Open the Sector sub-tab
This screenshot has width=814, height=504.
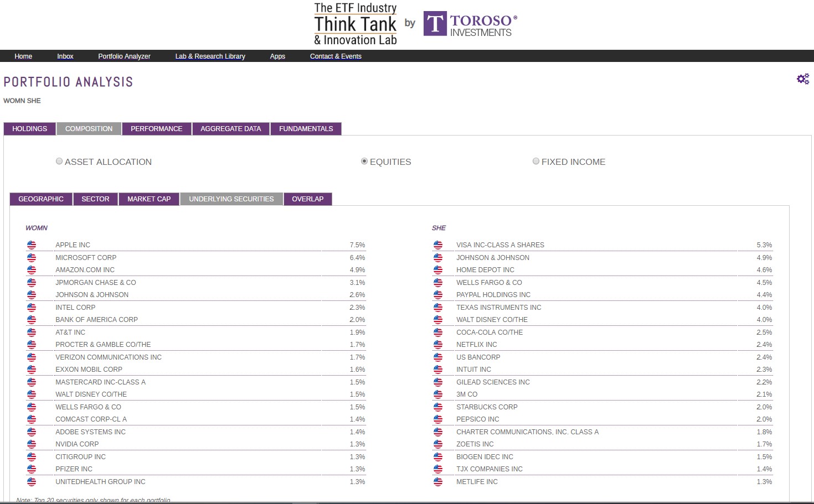[95, 199]
